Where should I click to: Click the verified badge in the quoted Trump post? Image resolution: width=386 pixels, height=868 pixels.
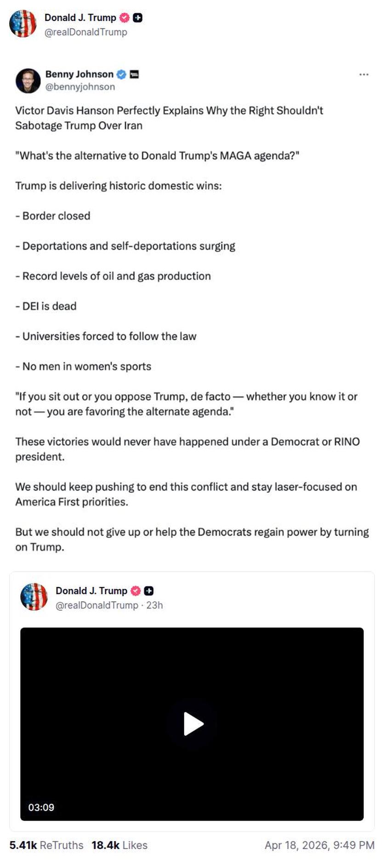click(136, 591)
